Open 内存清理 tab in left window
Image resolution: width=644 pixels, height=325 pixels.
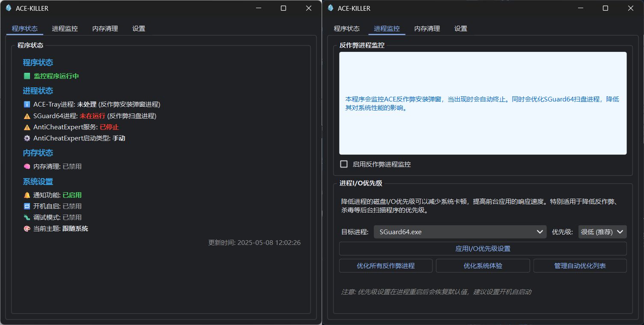105,29
